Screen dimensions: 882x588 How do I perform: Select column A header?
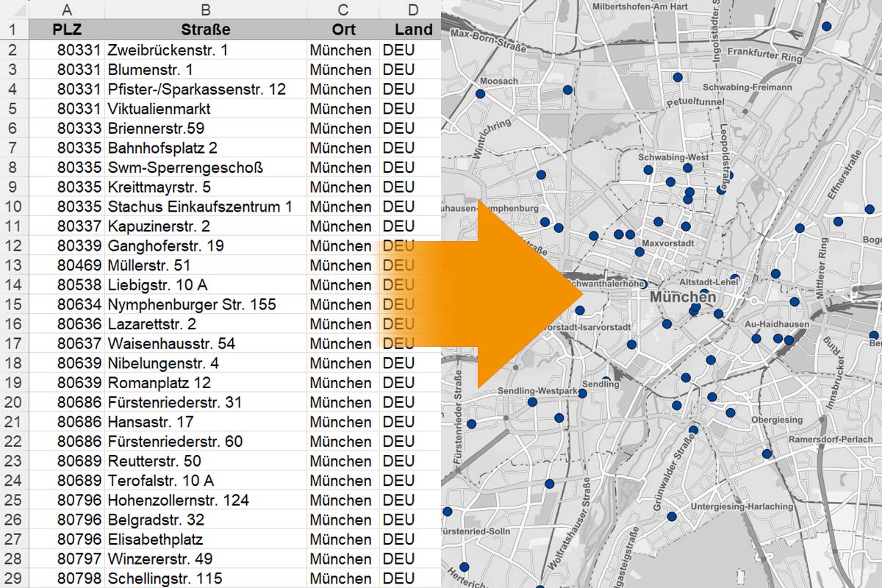(x=67, y=10)
